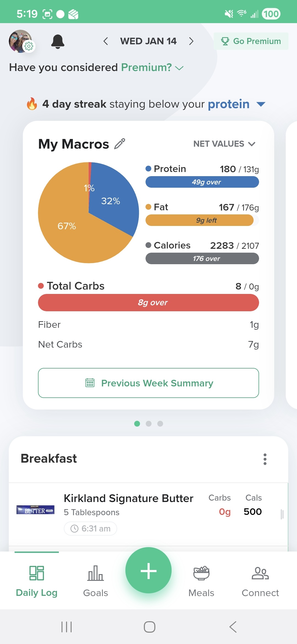Tap the red Total Carbs progress bar
Image resolution: width=297 pixels, height=644 pixels.
coord(148,303)
